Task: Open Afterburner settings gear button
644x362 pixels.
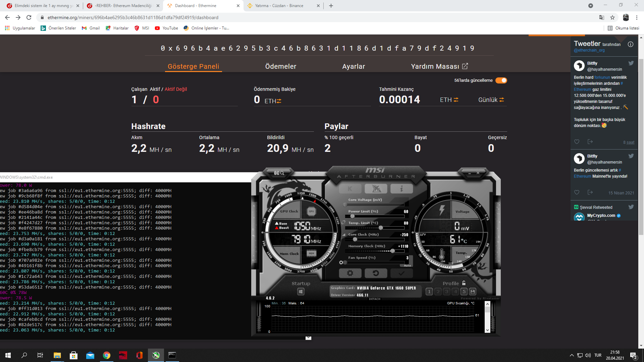Action: [350, 273]
